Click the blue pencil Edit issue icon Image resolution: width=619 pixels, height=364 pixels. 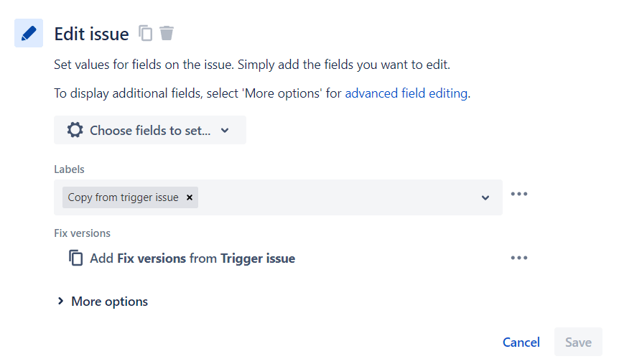click(x=29, y=33)
